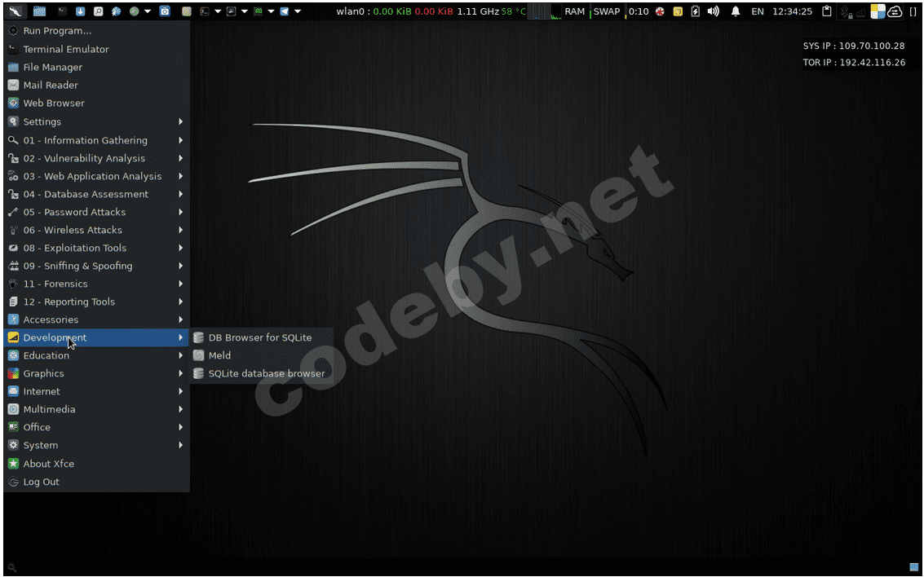
Task: Click the show desktop icon in top panel
Action: point(39,11)
